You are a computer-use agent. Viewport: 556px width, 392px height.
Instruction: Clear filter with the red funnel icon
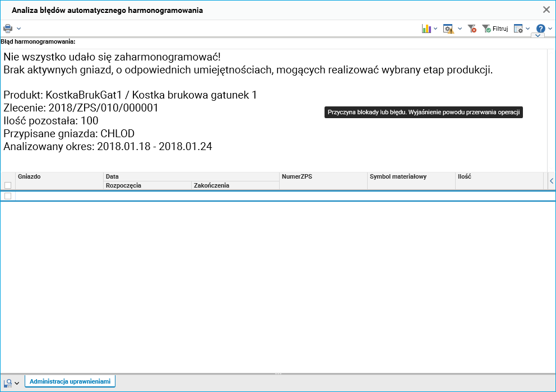click(472, 29)
